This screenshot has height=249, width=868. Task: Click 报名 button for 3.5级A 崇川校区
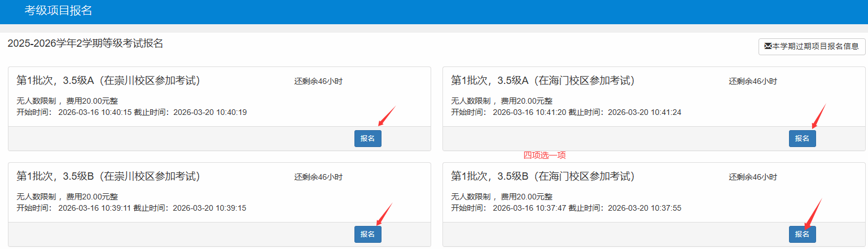[367, 139]
